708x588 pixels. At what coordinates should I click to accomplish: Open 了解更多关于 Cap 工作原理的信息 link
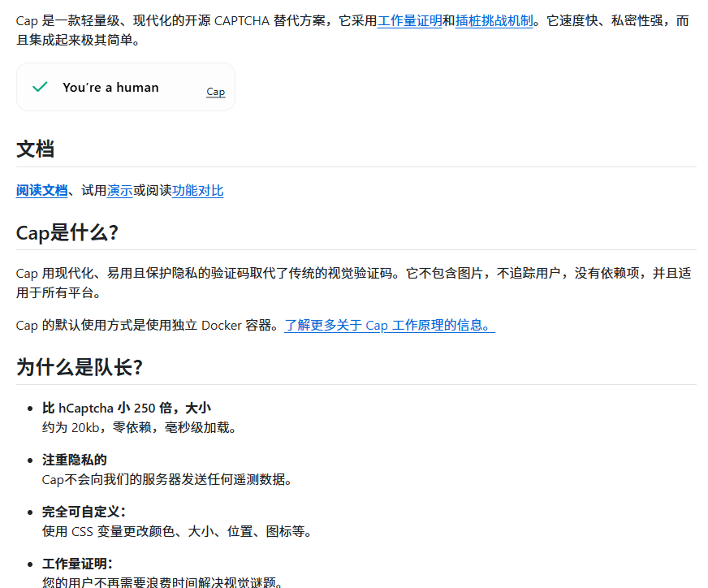point(390,325)
